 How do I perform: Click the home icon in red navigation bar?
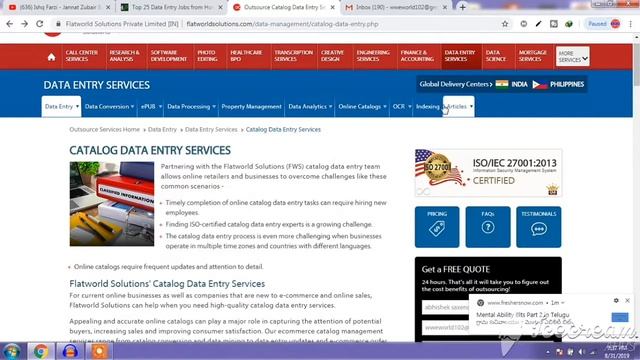[51, 57]
